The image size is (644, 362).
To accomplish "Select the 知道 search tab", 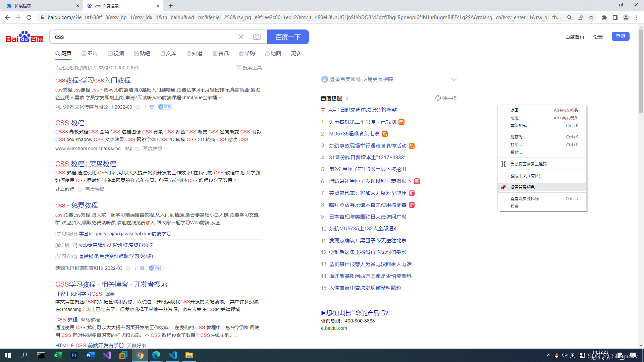I will point(195,54).
